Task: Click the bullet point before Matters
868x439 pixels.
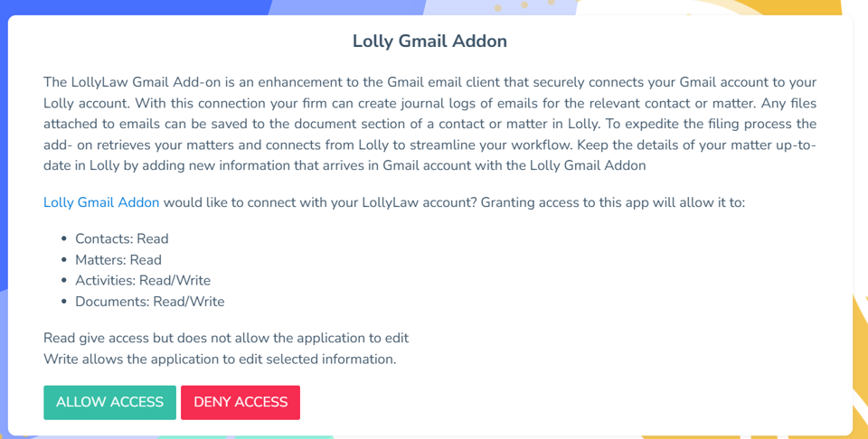Action: [64, 260]
